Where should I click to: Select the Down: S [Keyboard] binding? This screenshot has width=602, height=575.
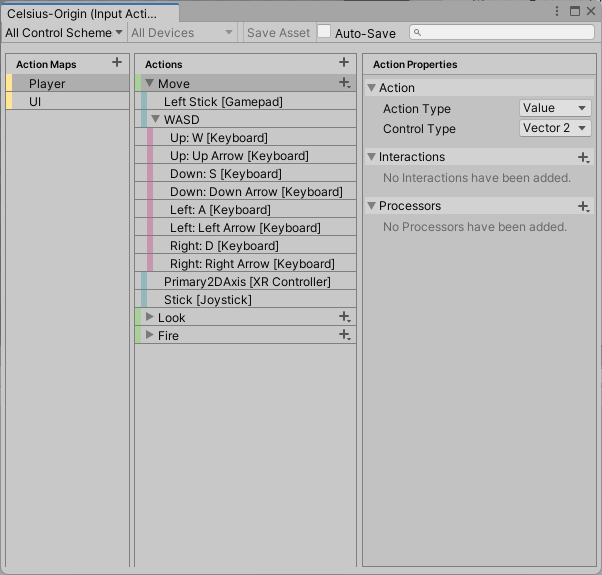click(x=245, y=173)
